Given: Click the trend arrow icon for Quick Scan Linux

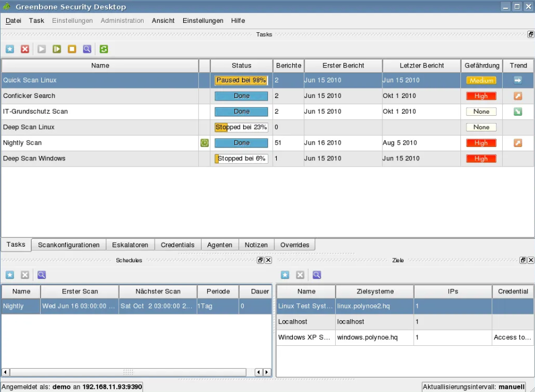Looking at the screenshot, I should click(x=518, y=80).
